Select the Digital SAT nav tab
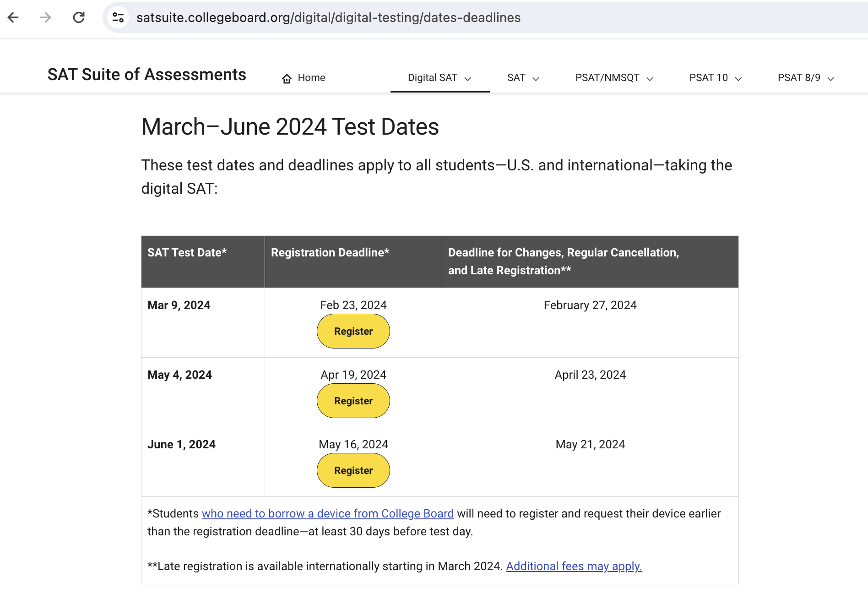Image resolution: width=868 pixels, height=599 pixels. 439,78
